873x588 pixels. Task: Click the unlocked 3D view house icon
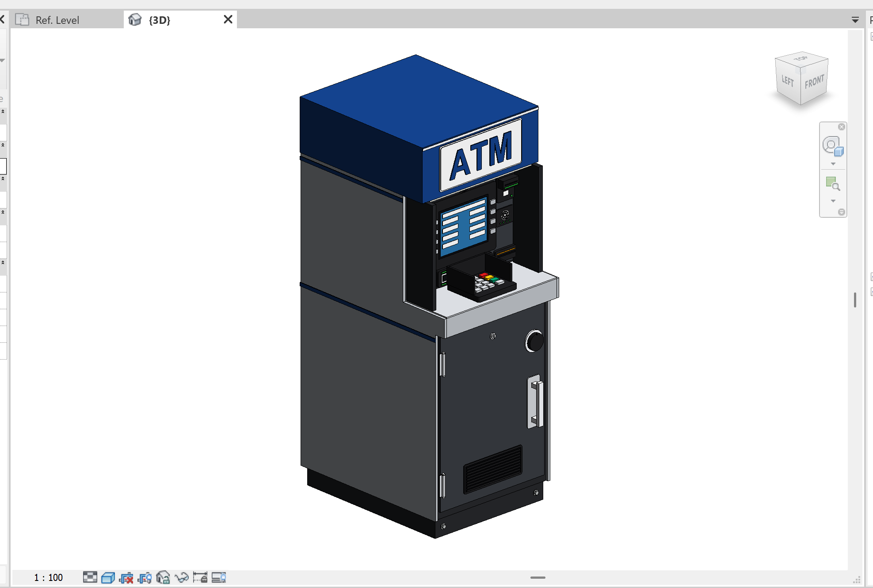click(163, 577)
